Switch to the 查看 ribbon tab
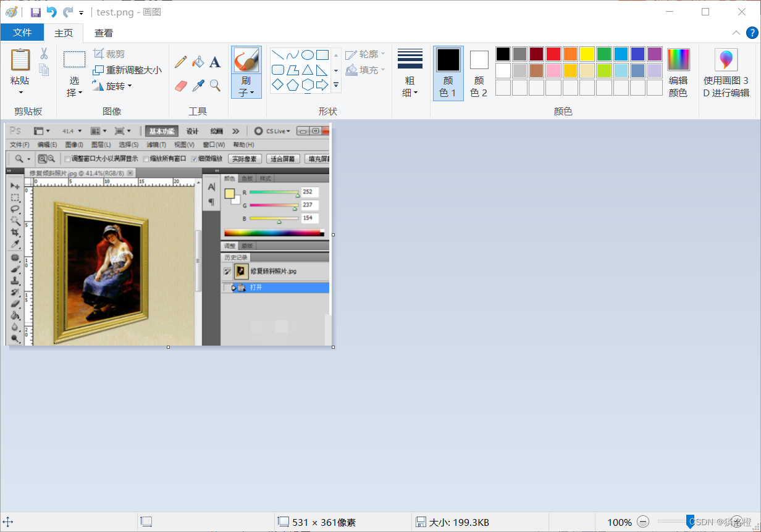Image resolution: width=761 pixels, height=532 pixels. pos(104,33)
